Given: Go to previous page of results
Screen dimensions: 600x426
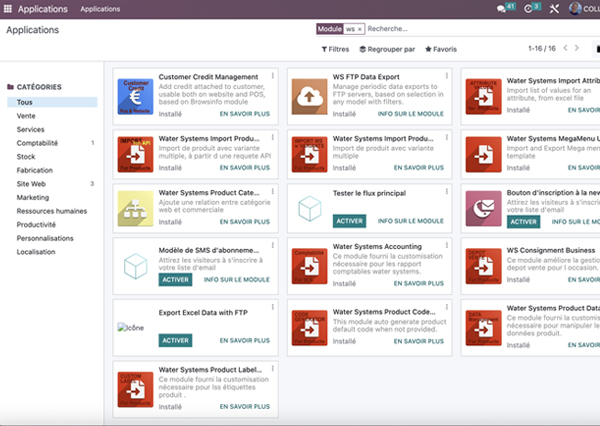Looking at the screenshot, I should click(x=565, y=48).
